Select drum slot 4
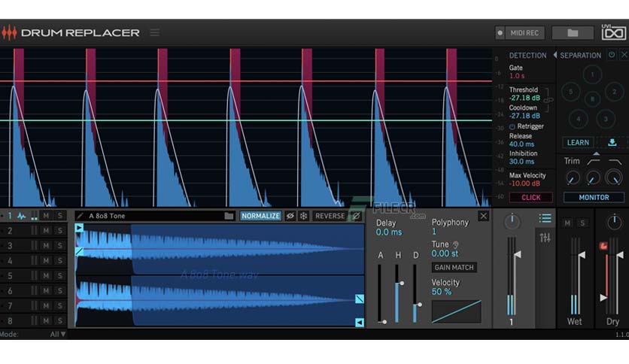 coord(10,260)
